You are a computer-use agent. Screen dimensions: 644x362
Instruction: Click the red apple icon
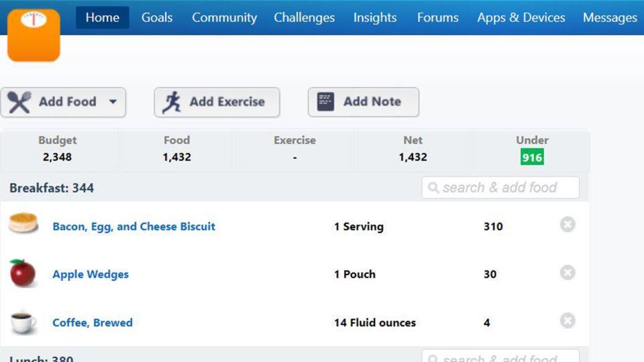(x=23, y=273)
